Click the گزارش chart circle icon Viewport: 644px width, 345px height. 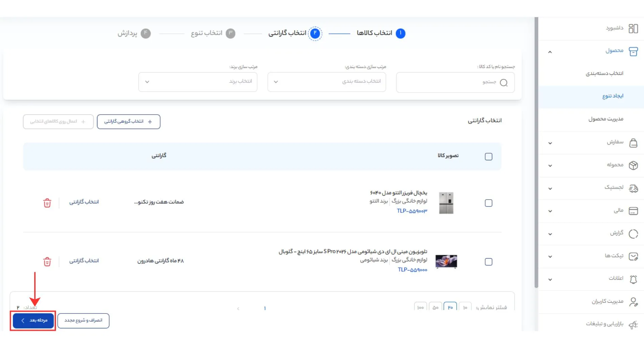point(633,234)
